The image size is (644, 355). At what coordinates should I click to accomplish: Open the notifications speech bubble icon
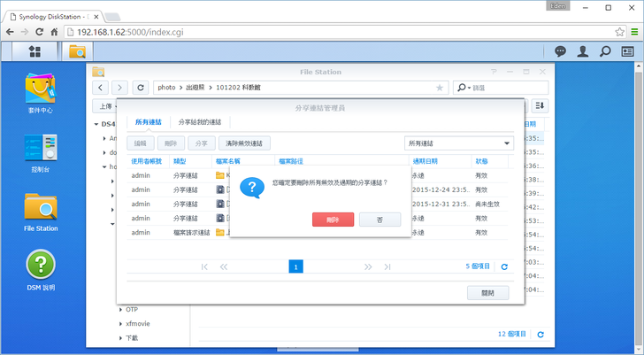[560, 51]
